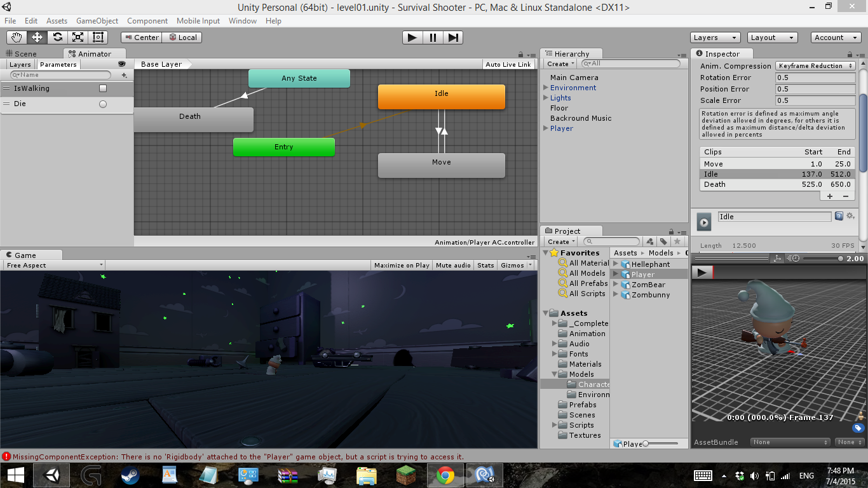
Task: Remove the selected clip with minus button
Action: tap(846, 196)
